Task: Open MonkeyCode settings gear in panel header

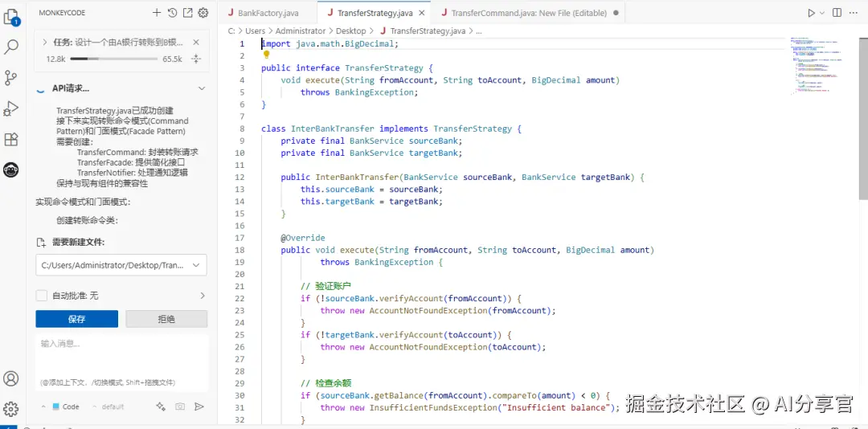Action: coord(203,13)
